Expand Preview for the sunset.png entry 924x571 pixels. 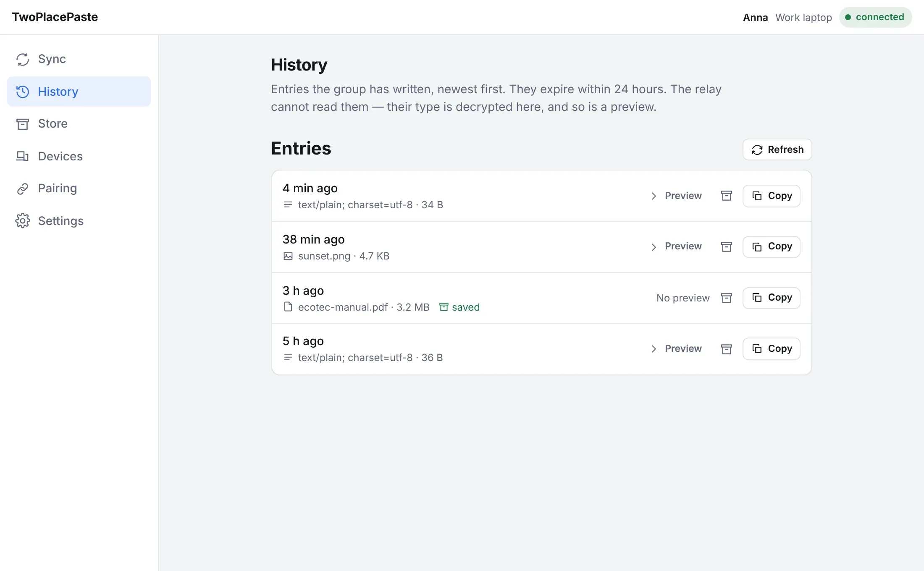(x=676, y=246)
